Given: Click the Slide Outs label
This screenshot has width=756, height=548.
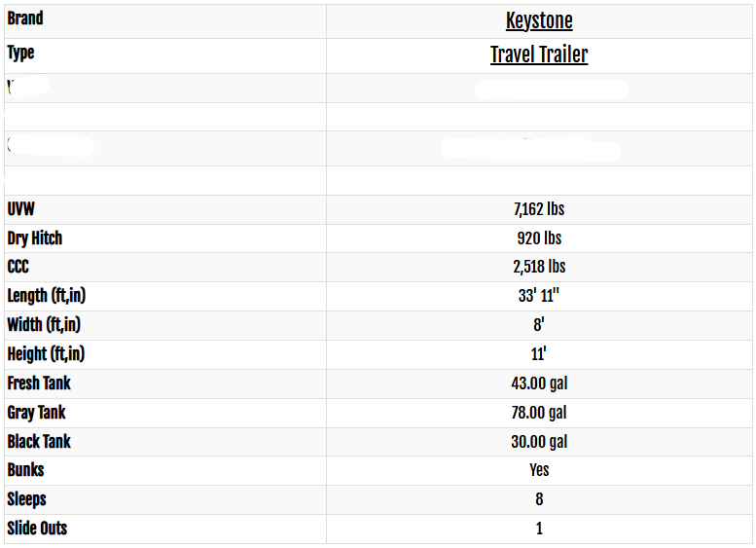Looking at the screenshot, I should click(37, 529).
